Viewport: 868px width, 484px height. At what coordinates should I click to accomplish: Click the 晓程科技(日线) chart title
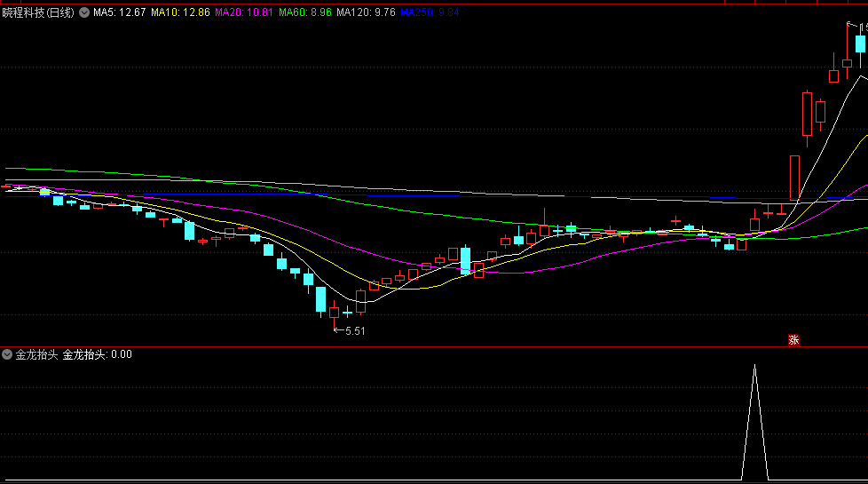[x=38, y=12]
